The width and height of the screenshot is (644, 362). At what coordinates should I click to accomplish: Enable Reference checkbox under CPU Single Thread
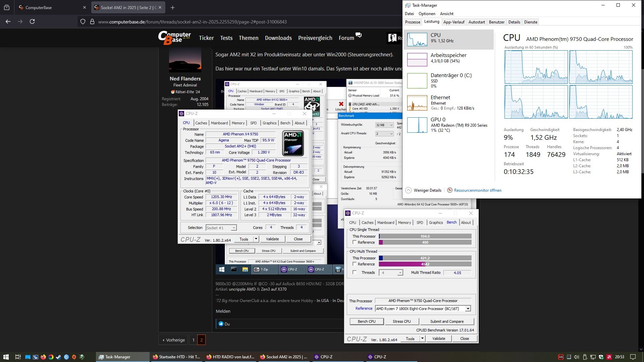(355, 242)
